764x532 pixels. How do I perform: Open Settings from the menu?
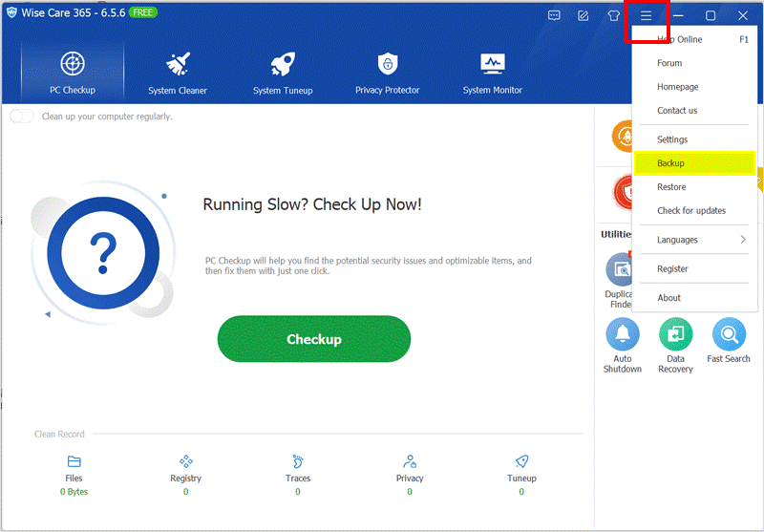[x=694, y=139]
